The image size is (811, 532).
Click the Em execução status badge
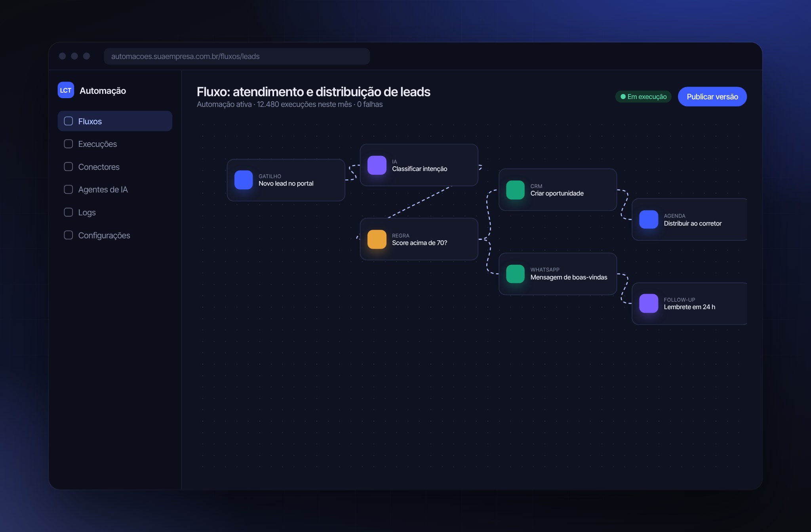point(643,97)
